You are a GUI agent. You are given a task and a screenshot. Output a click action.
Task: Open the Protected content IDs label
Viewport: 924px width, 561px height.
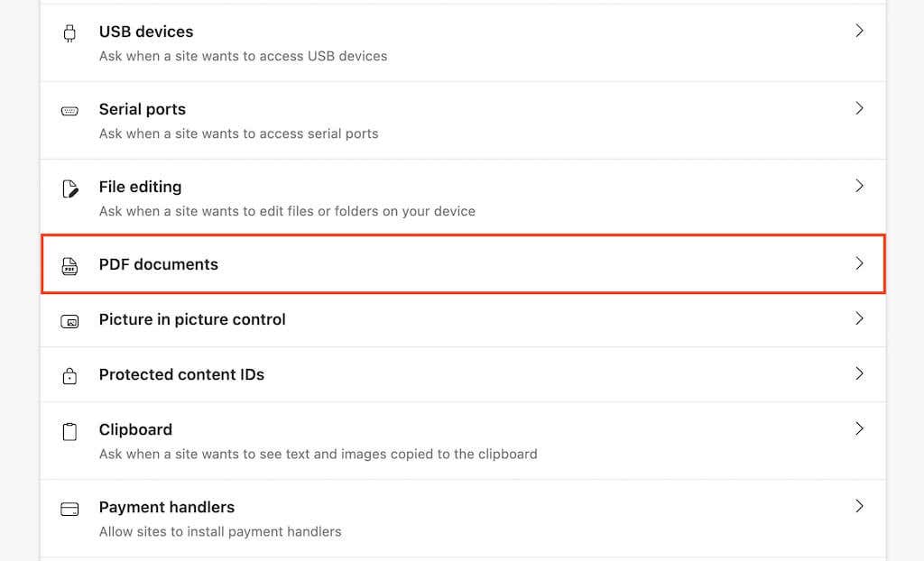(x=181, y=374)
